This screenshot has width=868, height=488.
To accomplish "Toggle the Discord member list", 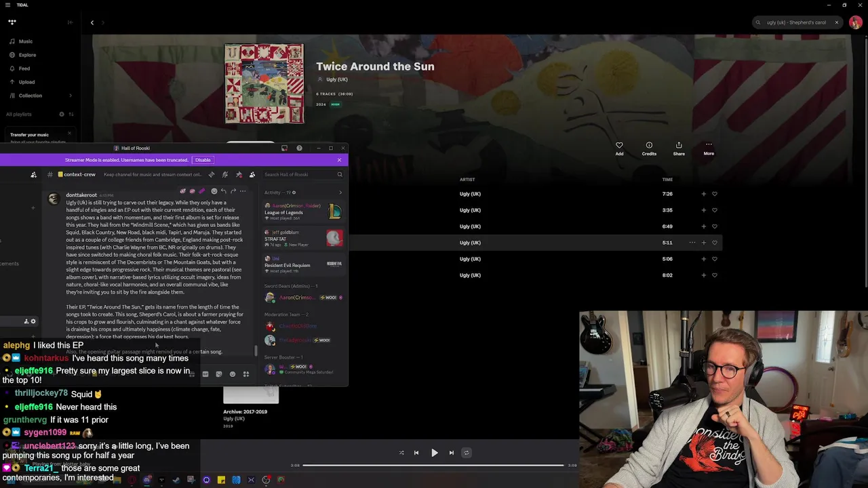I will point(252,174).
